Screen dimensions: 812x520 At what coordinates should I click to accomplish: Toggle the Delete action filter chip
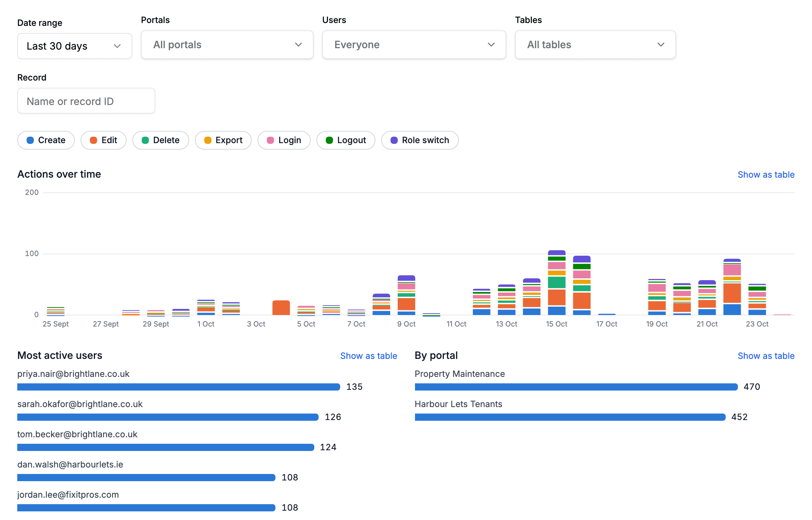click(x=160, y=140)
